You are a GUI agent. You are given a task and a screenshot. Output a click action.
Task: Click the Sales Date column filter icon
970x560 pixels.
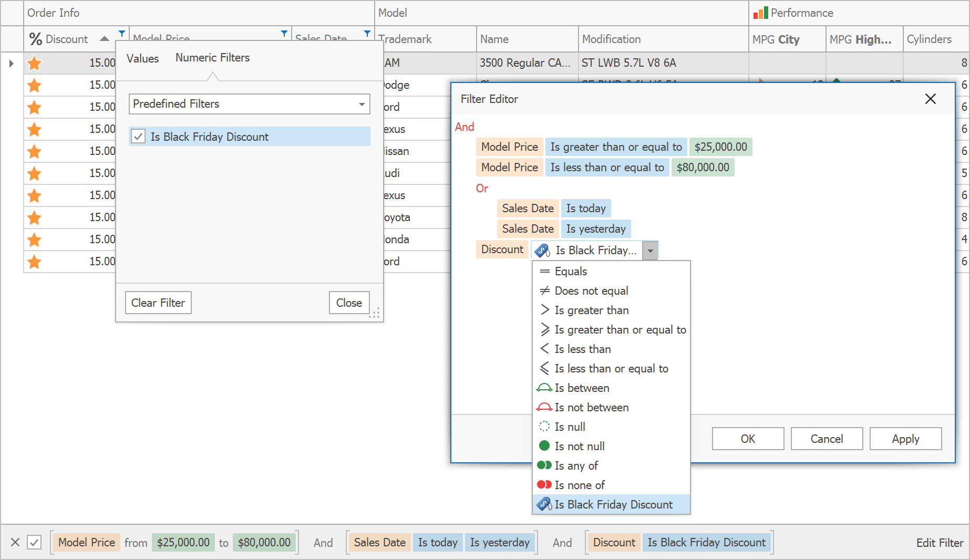[x=367, y=34]
